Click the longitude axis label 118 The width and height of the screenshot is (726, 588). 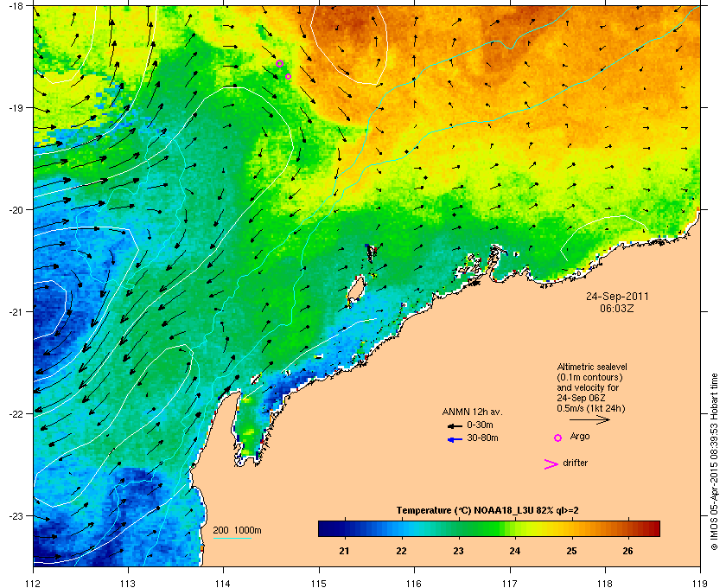605,583
